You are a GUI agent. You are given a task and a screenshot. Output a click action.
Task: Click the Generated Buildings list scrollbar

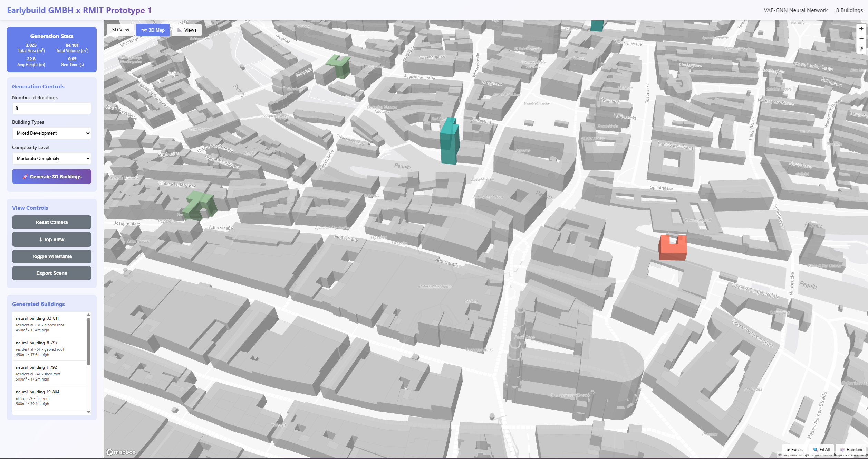[x=88, y=341]
